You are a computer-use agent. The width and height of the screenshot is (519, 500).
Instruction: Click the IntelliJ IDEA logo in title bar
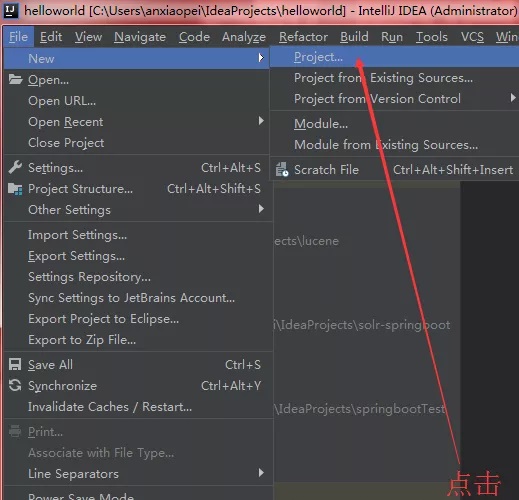10,10
